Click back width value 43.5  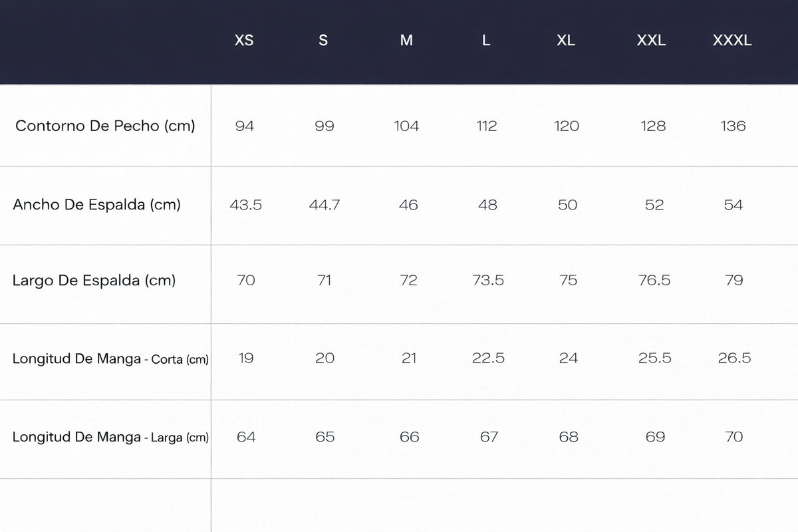point(245,205)
